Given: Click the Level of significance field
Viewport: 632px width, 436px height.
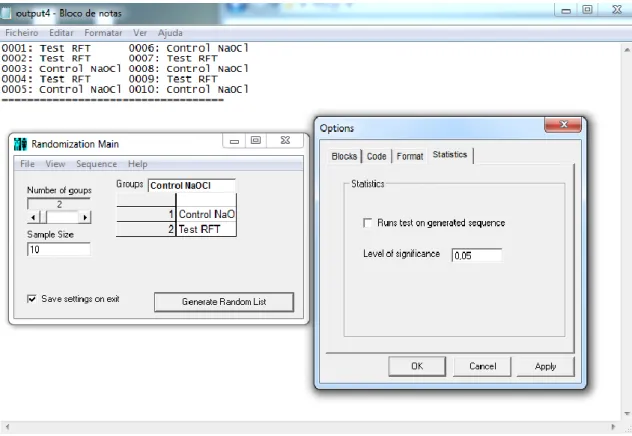Looking at the screenshot, I should [477, 255].
